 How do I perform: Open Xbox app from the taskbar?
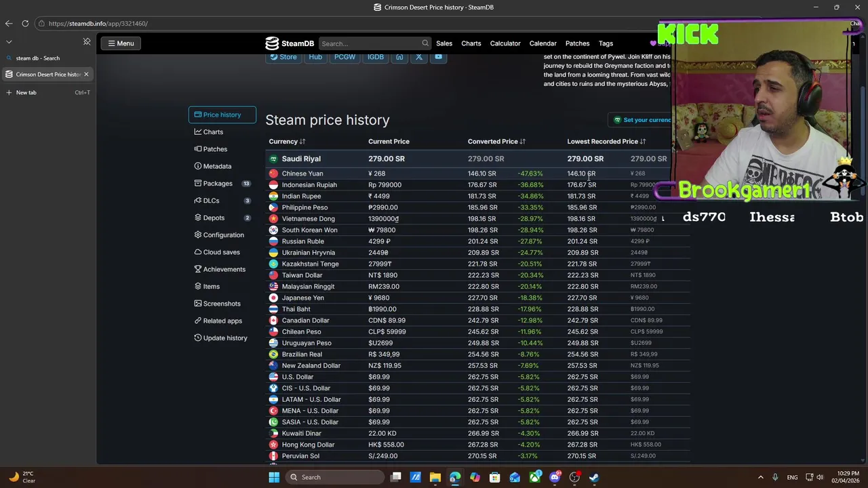coord(535,477)
